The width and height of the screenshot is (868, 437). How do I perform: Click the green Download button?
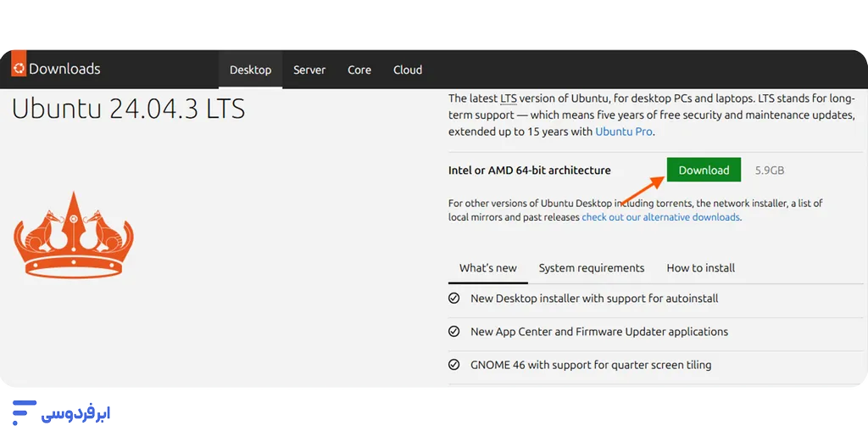(704, 170)
